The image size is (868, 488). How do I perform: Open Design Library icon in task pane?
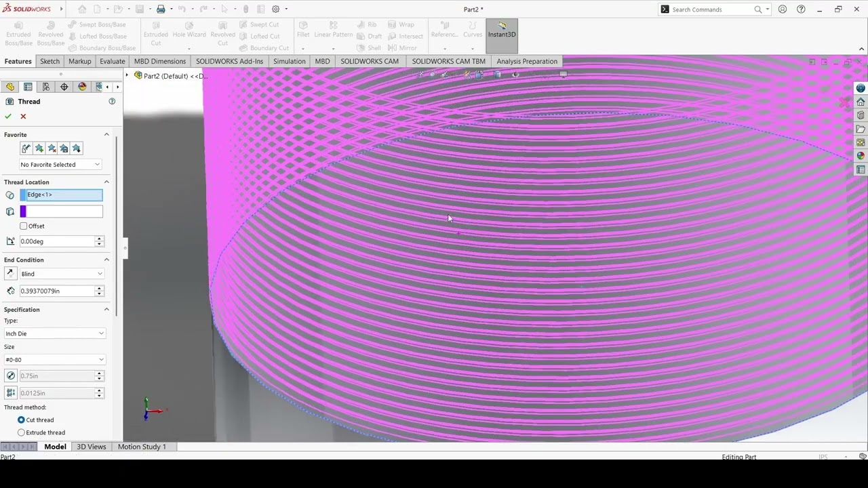click(861, 115)
